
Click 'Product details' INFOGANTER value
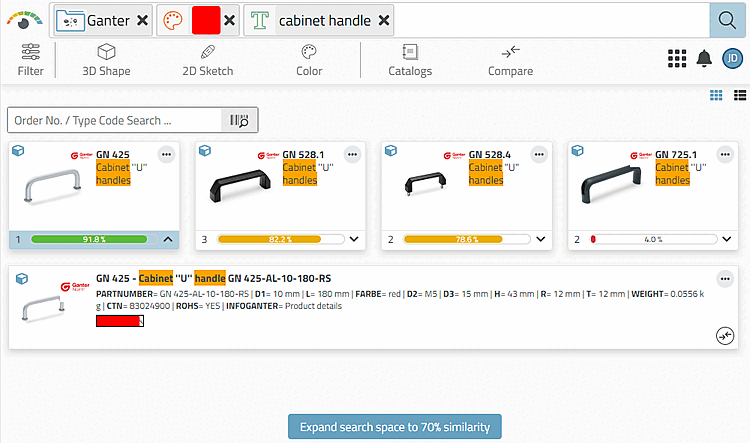(313, 306)
